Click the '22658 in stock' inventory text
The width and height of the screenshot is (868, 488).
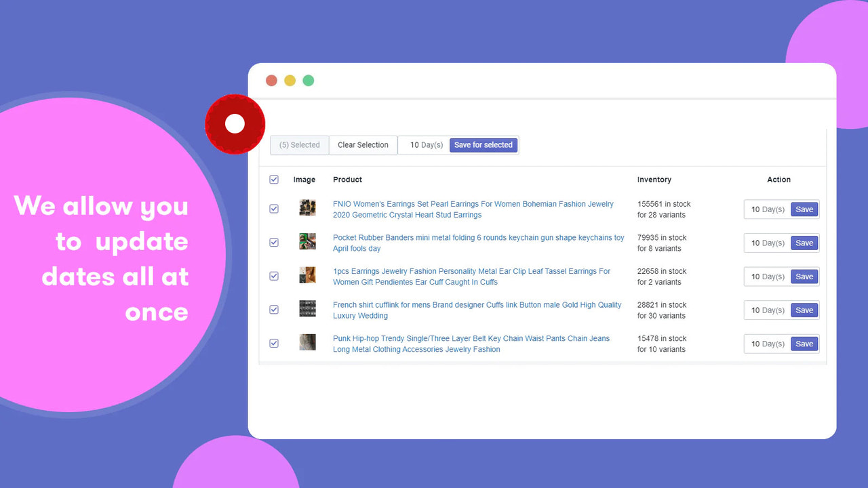click(662, 271)
